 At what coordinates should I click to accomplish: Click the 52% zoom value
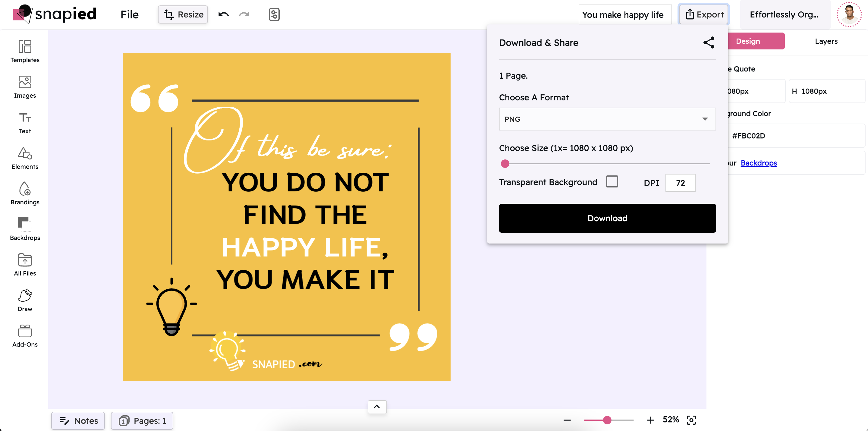coord(671,420)
